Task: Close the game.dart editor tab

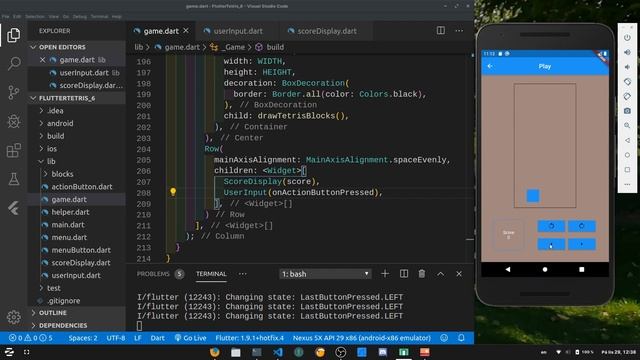Action: click(186, 31)
